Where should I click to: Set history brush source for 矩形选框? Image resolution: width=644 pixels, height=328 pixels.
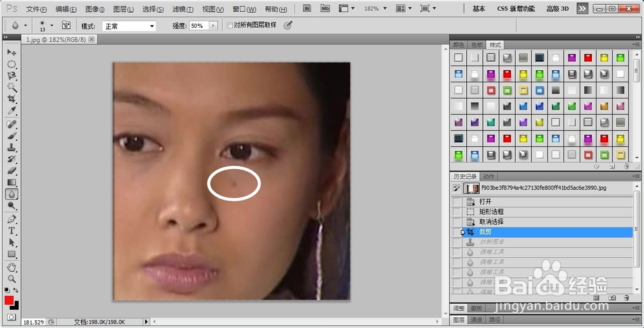pos(457,212)
